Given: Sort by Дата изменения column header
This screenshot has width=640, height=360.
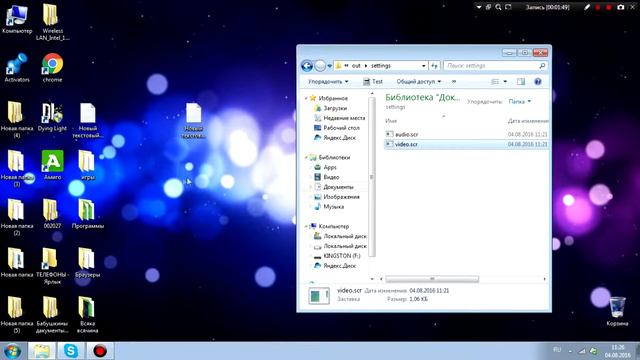Looking at the screenshot, I should pos(527,121).
